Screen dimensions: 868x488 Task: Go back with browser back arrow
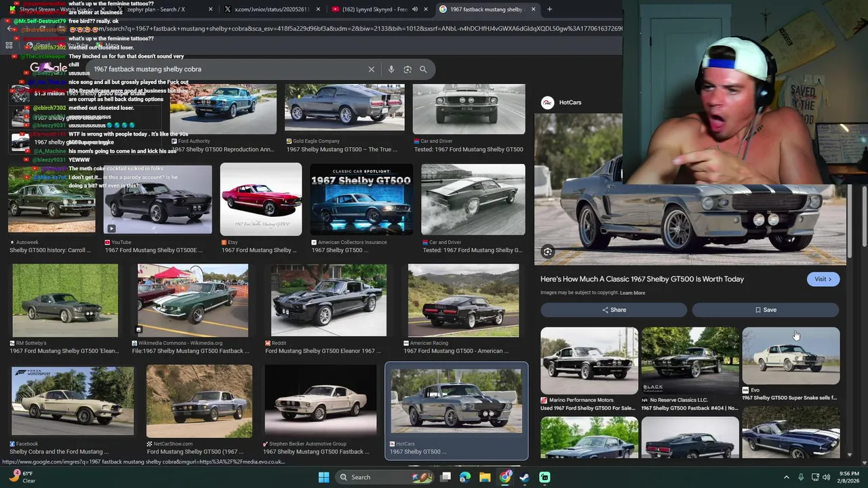[9, 28]
